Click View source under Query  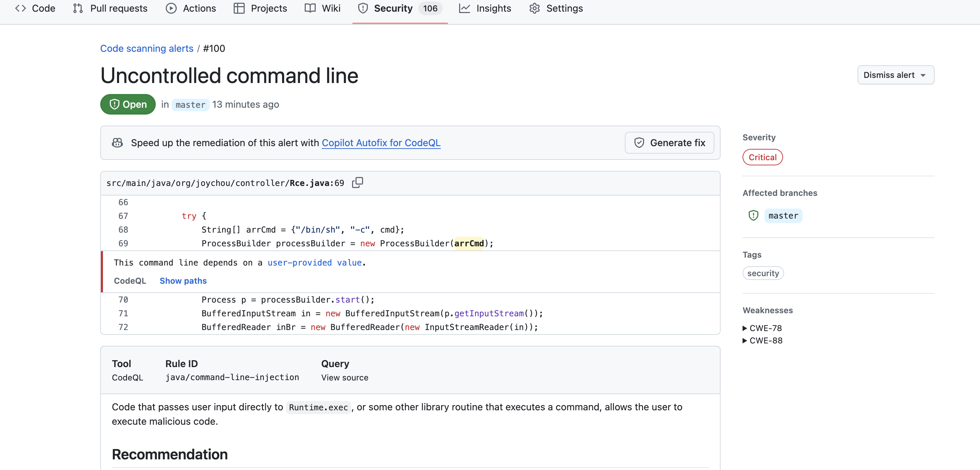(344, 377)
